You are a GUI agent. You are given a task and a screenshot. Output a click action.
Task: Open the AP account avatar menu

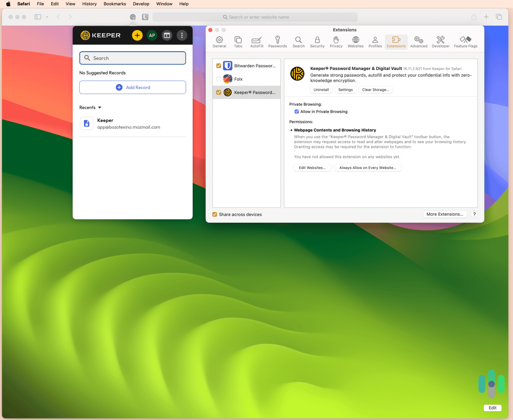point(152,35)
